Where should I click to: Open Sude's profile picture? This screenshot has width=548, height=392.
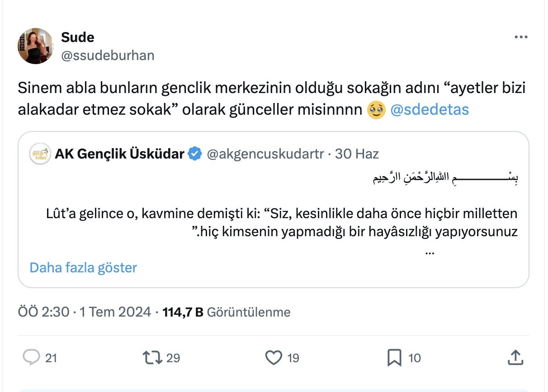pyautogui.click(x=35, y=46)
